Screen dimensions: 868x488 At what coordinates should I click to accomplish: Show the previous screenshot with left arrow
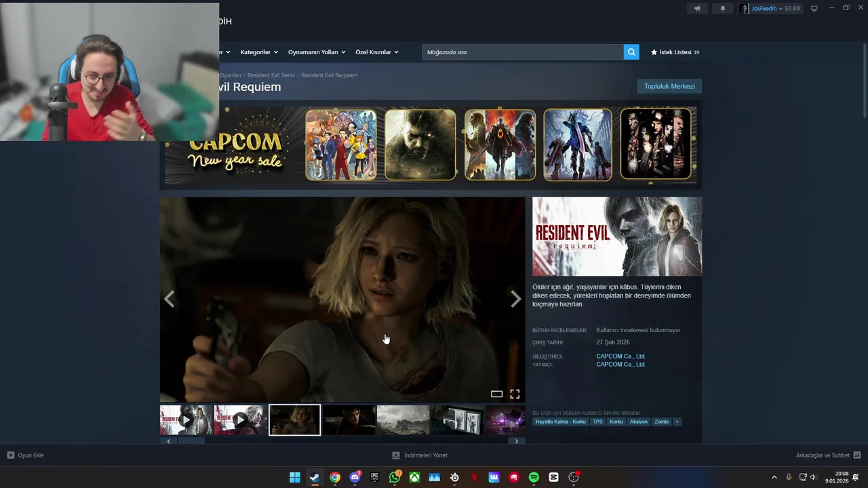coord(170,299)
